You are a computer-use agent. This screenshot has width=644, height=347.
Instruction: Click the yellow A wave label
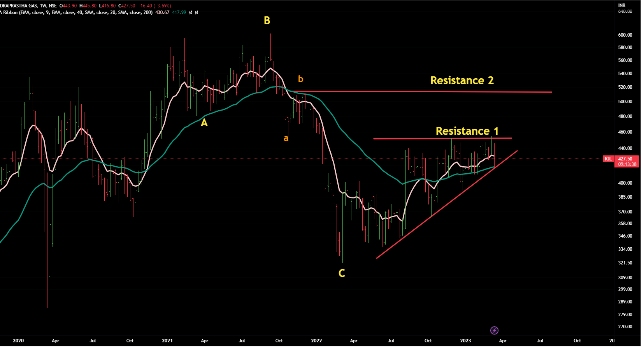coord(204,123)
